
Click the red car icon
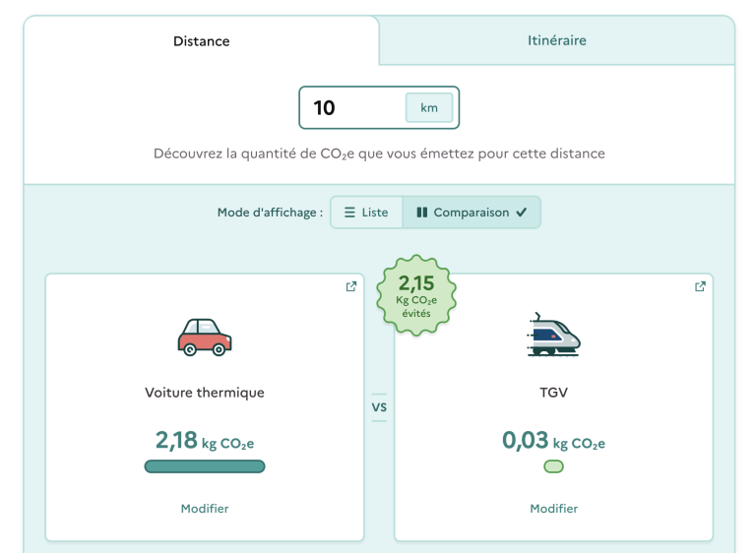[205, 337]
